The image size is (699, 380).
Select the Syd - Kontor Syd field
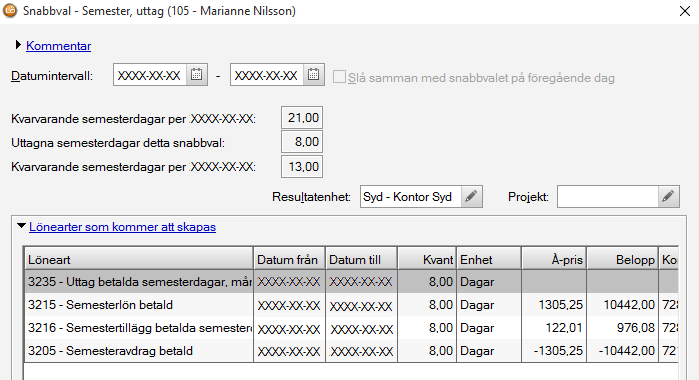411,197
